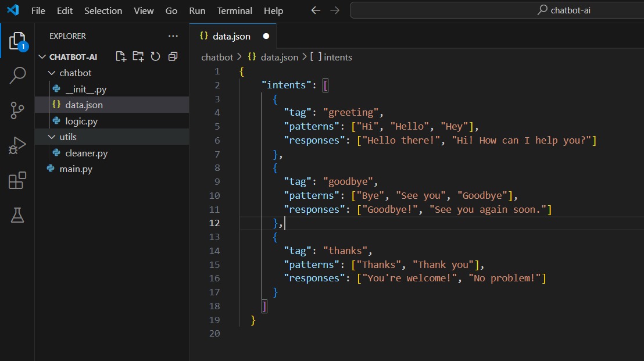Open the Terminal menu
The width and height of the screenshot is (644, 361).
click(234, 10)
